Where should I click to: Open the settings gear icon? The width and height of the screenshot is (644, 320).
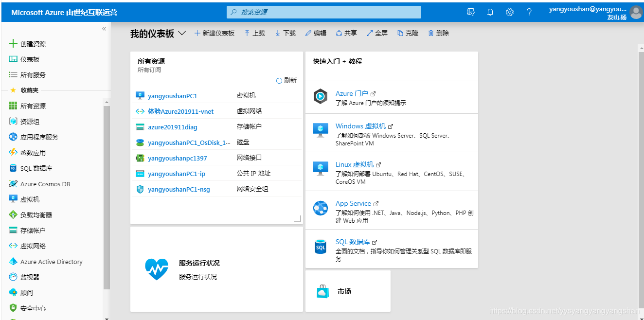coord(510,12)
